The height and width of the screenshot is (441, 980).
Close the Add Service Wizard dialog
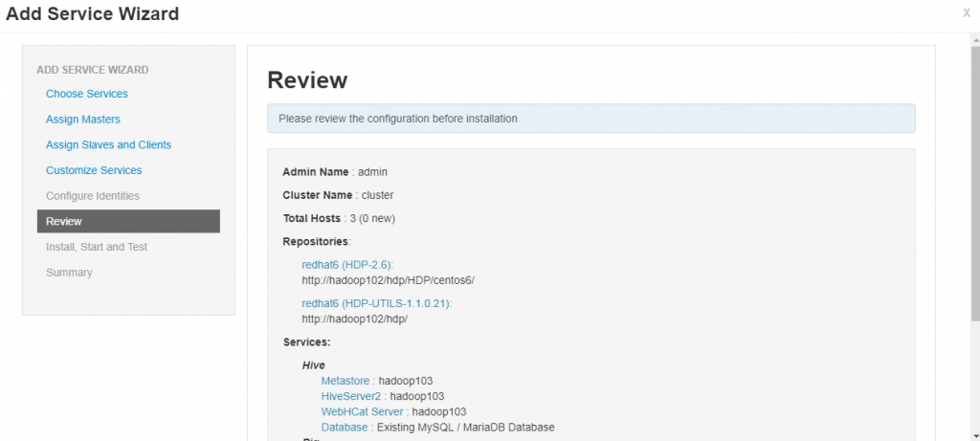click(x=967, y=13)
